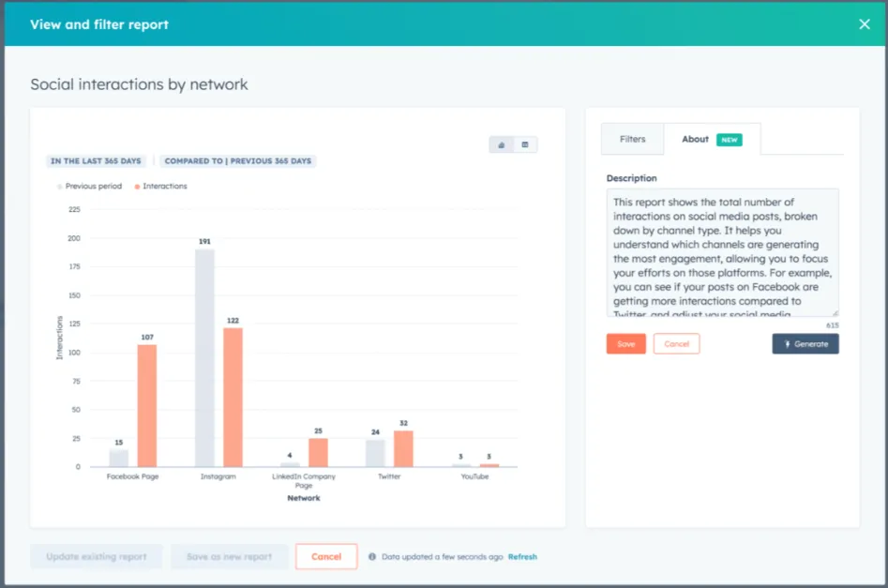
Task: Close the View and filter report dialog
Action: pos(865,24)
